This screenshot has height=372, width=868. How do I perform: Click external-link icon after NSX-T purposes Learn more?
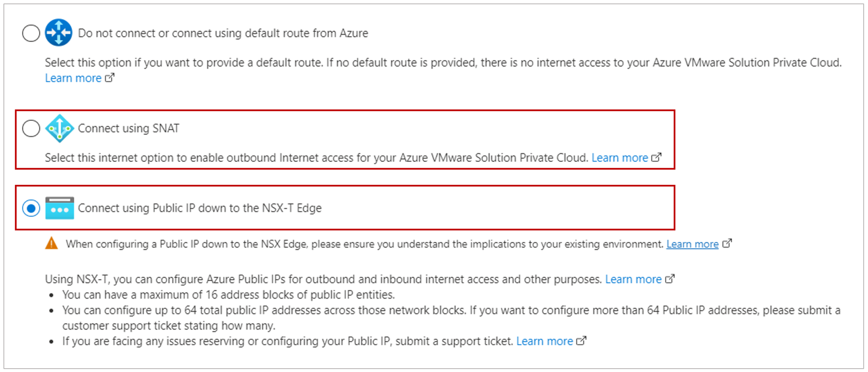pyautogui.click(x=670, y=279)
